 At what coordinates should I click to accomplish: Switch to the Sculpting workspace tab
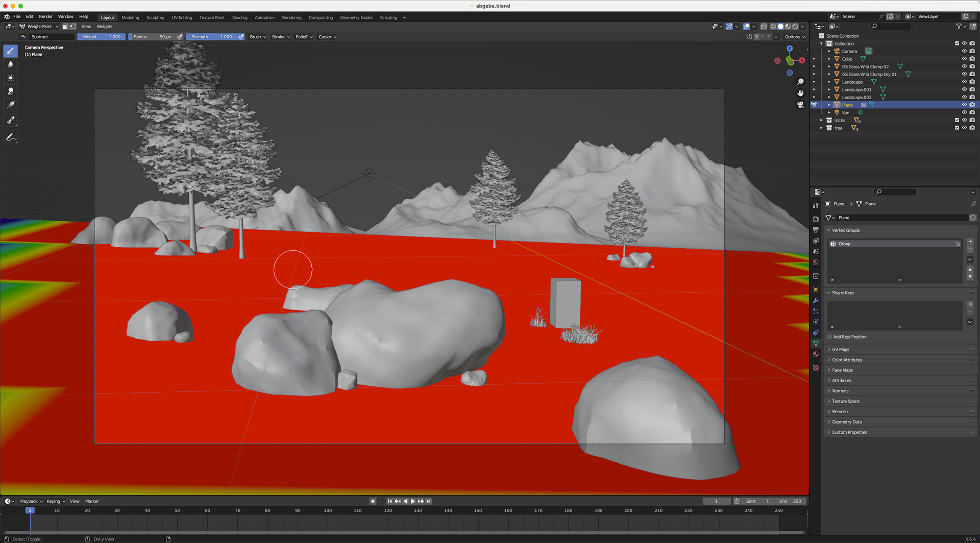pos(155,17)
